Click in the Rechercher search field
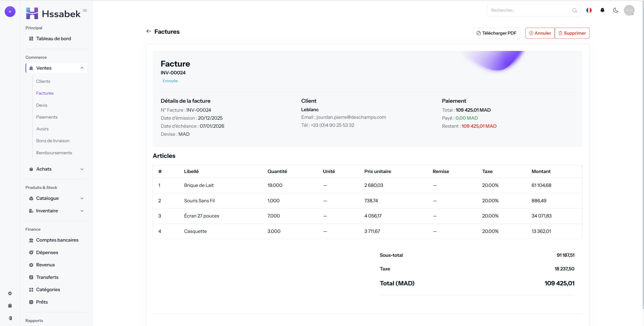 pyautogui.click(x=534, y=10)
